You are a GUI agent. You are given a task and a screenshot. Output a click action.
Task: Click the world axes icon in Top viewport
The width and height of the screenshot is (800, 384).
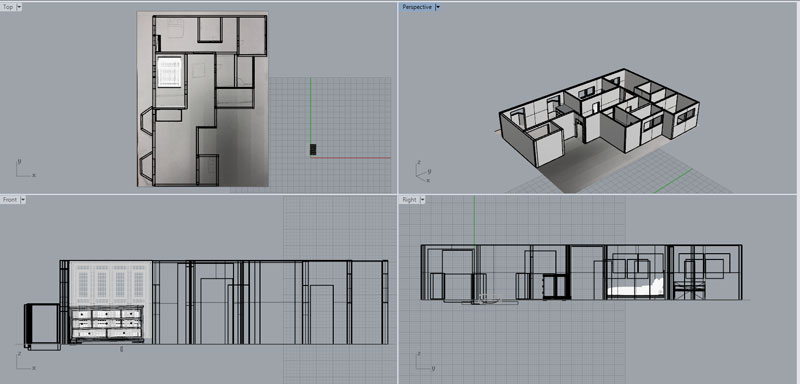[x=25, y=169]
